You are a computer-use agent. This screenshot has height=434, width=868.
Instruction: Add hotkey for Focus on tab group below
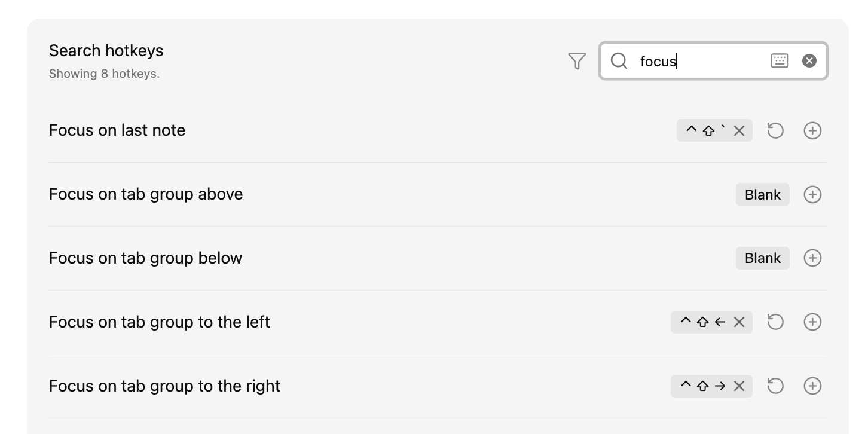point(812,258)
